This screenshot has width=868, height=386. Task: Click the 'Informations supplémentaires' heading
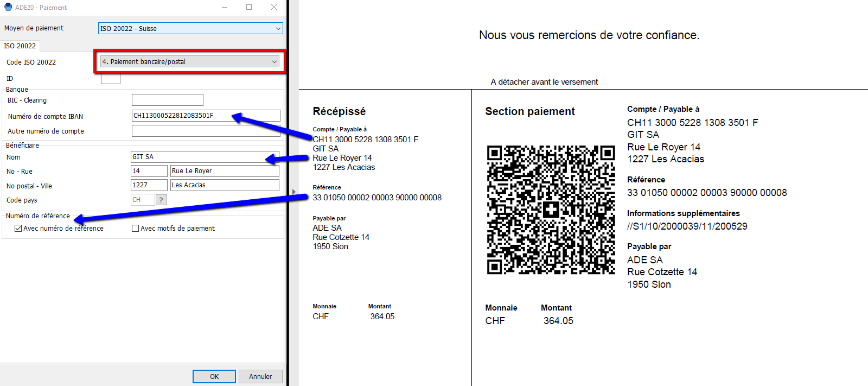684,213
